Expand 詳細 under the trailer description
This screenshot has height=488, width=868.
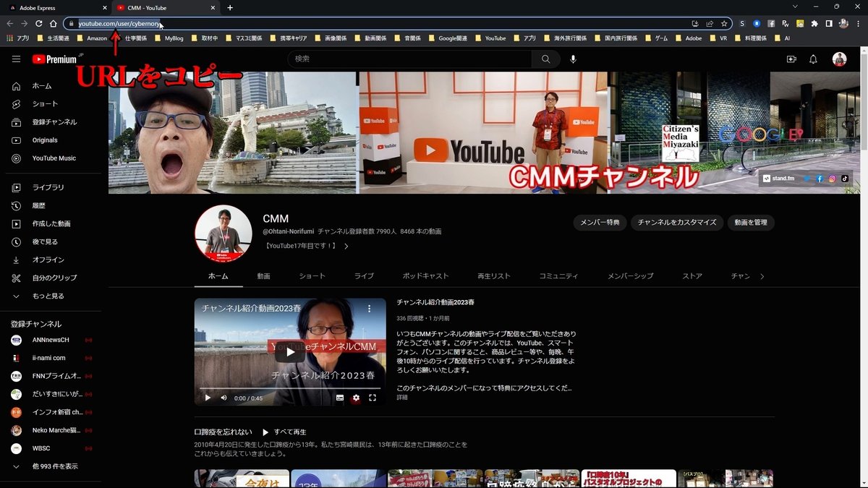[402, 398]
